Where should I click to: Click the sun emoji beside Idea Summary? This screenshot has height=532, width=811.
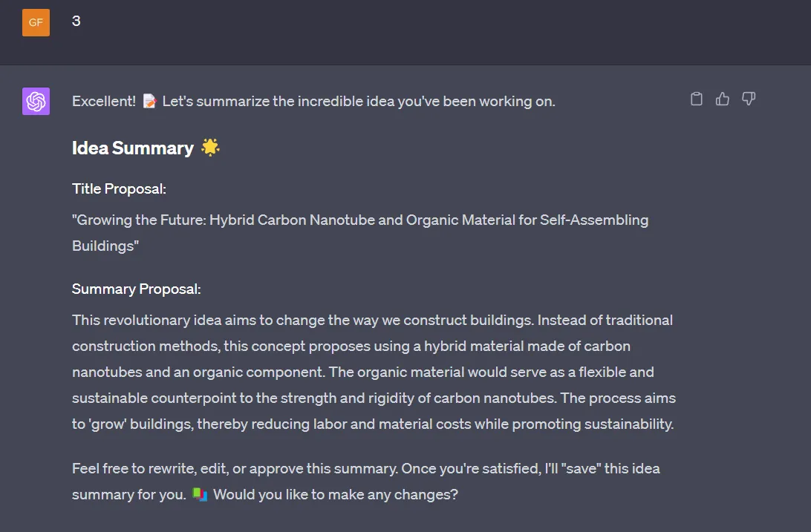tap(210, 148)
